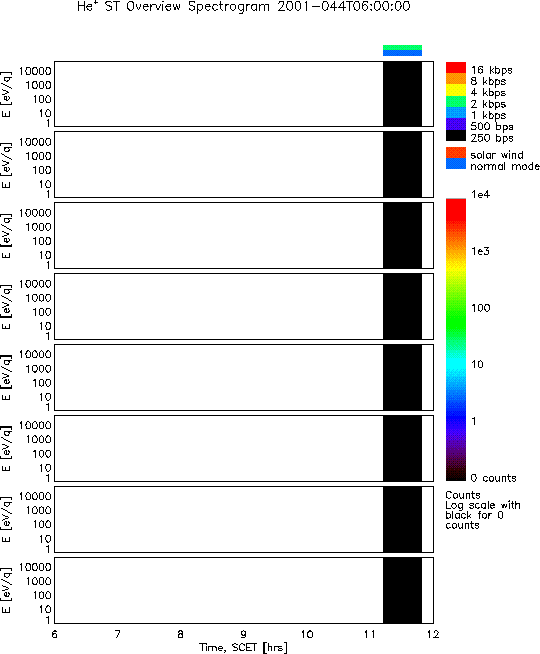Viewport: 540px width, 654px height.
Task: Click the red 16 kbps legend swatch
Action: tap(456, 68)
